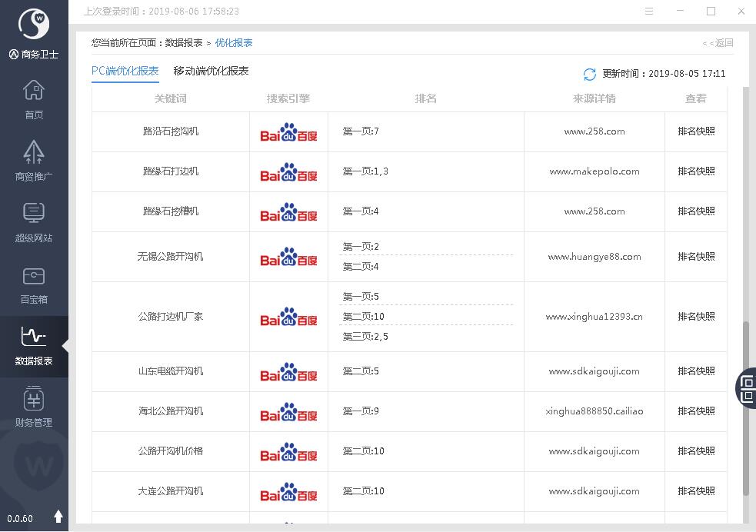Go to 超级网站 sidebar section
This screenshot has height=532, width=756.
click(x=34, y=222)
